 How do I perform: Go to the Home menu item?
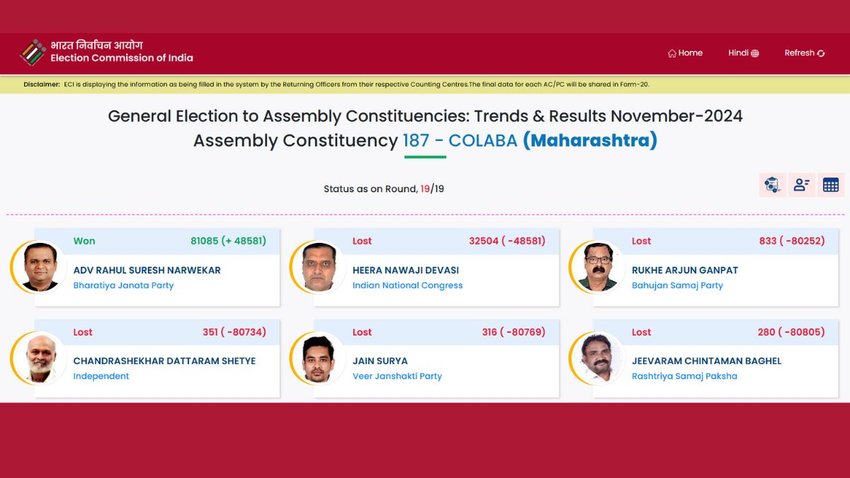tap(685, 53)
